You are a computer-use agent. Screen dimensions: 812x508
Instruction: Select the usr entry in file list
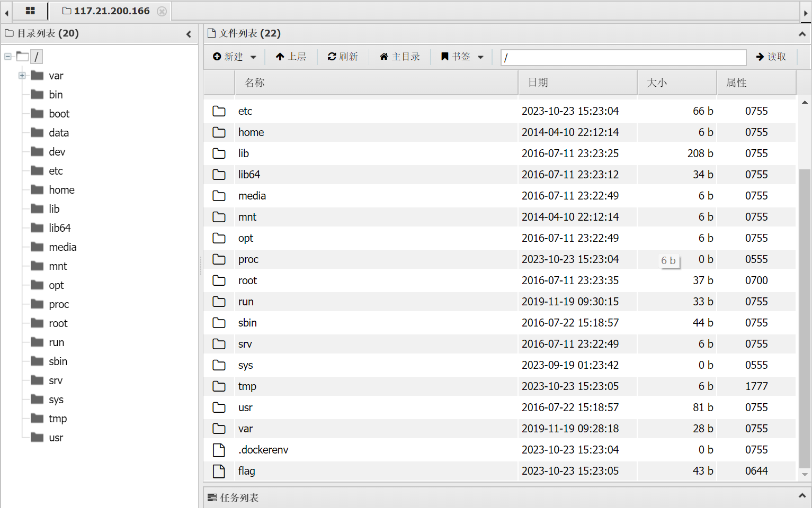coord(245,407)
